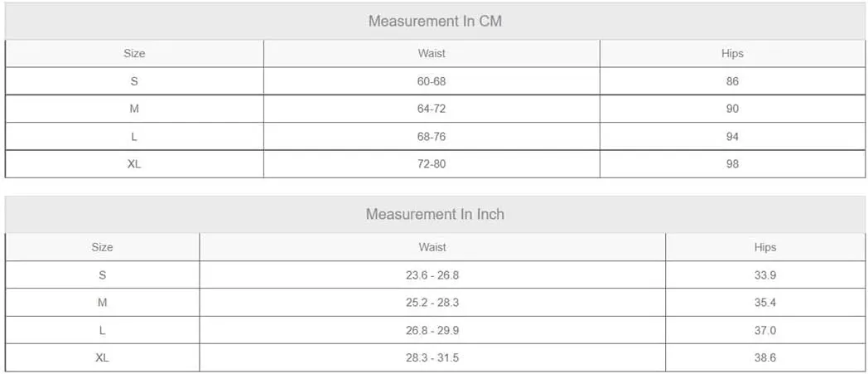Click waist value 64-72 for size M

432,109
